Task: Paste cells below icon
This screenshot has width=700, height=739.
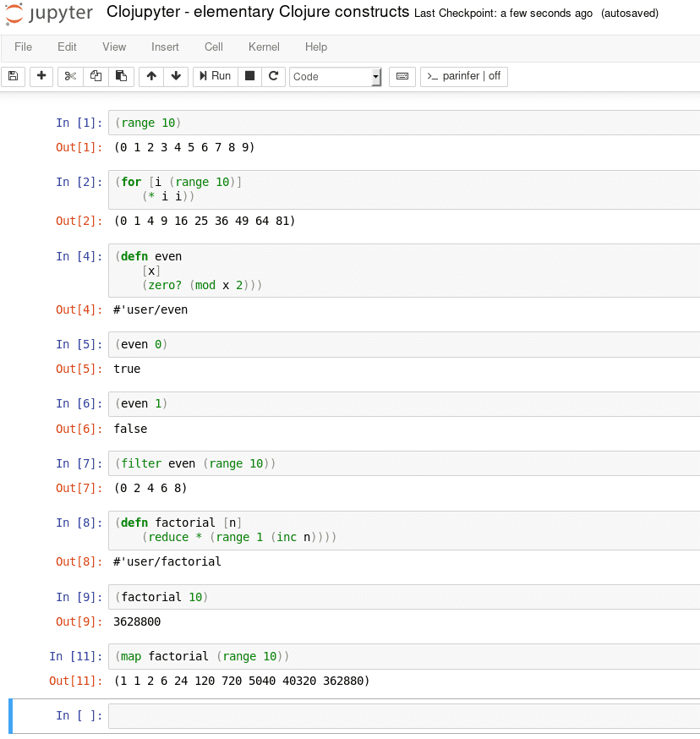Action: point(121,76)
